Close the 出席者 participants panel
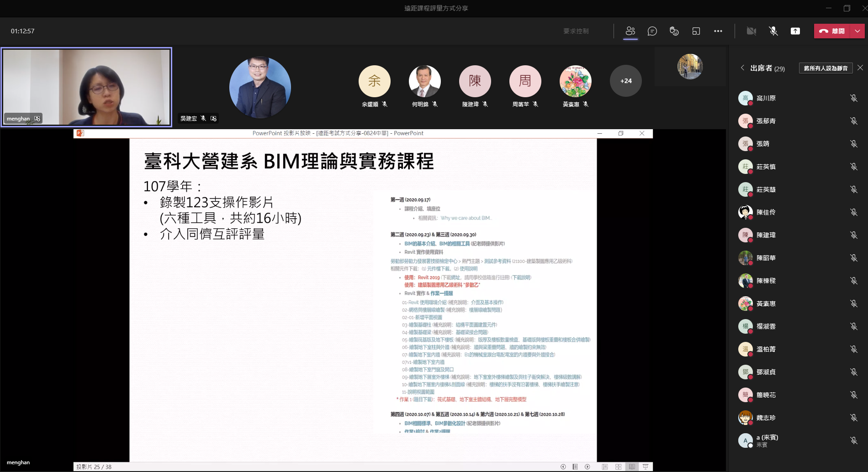Screen dimensions: 868x472 point(860,68)
